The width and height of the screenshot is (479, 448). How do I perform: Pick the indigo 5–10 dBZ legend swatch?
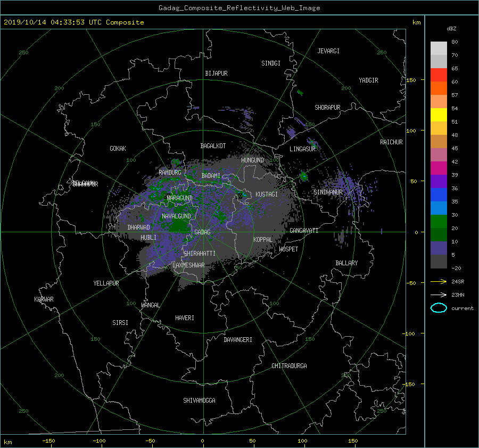439,248
